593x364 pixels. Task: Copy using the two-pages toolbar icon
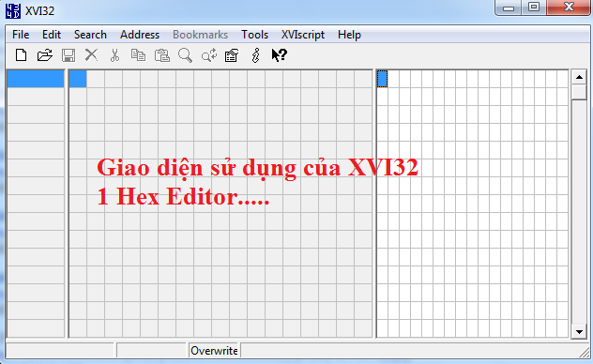(x=138, y=55)
